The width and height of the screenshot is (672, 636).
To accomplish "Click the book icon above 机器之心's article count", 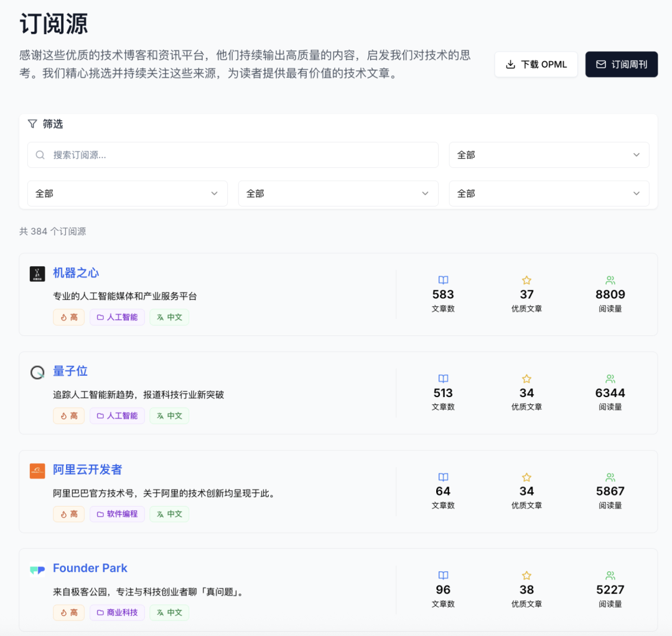I will [442, 280].
